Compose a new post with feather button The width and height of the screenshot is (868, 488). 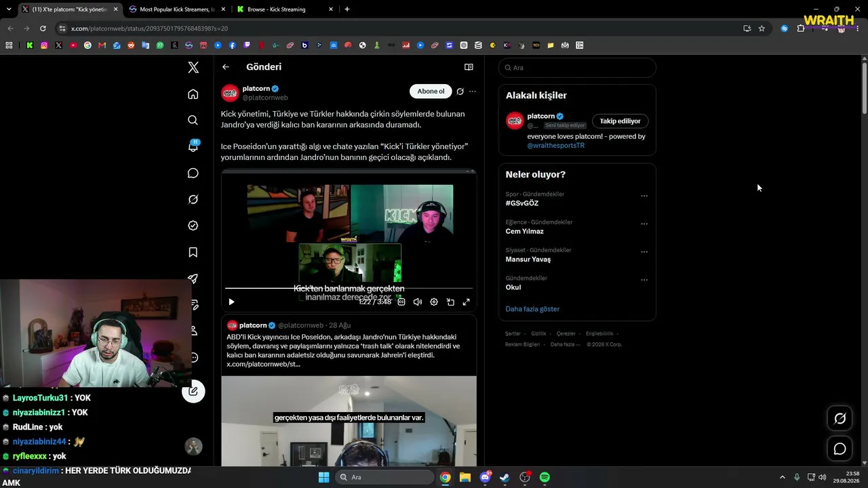193,391
